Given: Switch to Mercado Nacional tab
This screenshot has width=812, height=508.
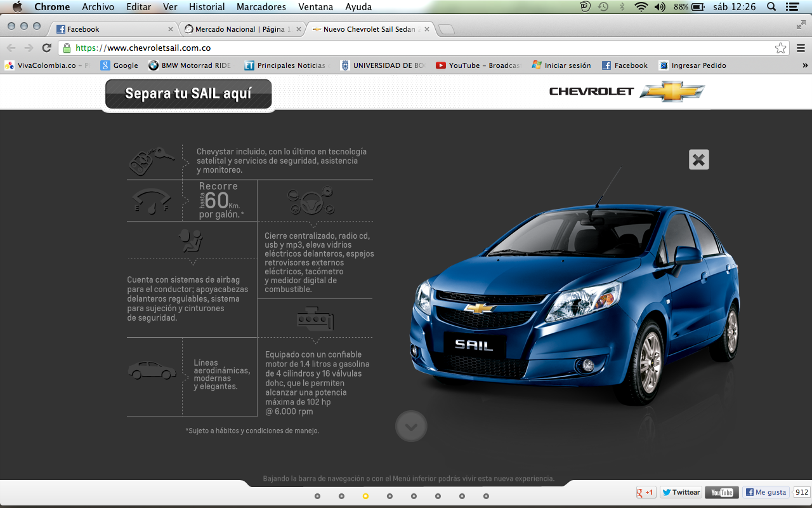Looking at the screenshot, I should (x=241, y=29).
